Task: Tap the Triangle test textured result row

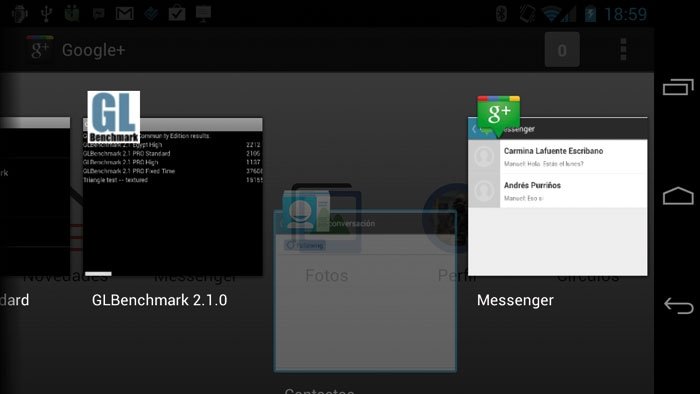Action: click(172, 180)
